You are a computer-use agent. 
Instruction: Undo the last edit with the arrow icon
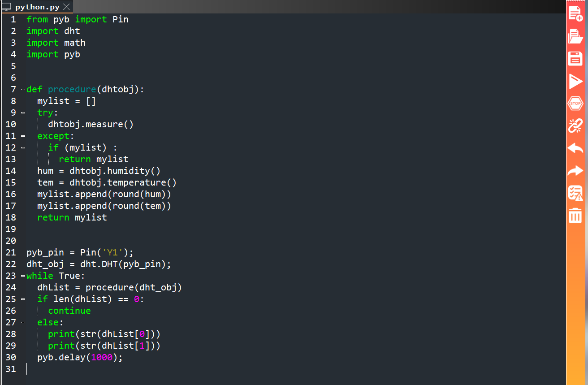coord(575,148)
